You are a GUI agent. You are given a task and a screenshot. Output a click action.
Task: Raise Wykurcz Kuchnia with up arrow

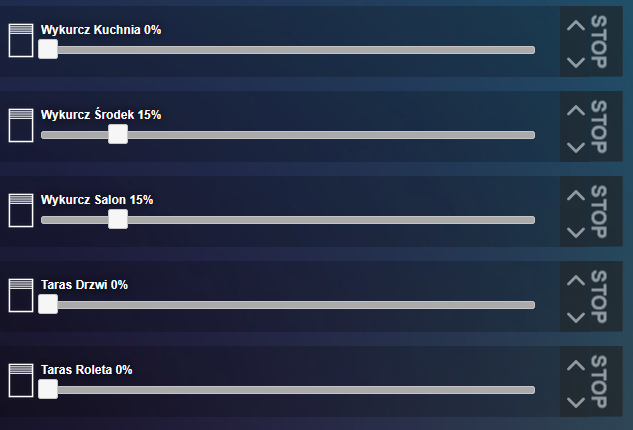(x=576, y=25)
